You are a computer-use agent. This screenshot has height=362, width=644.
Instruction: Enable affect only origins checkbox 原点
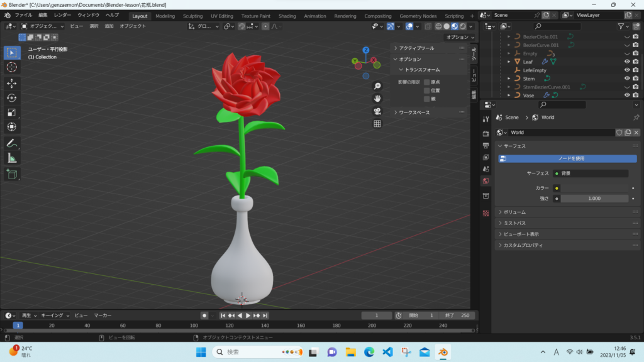[427, 82]
